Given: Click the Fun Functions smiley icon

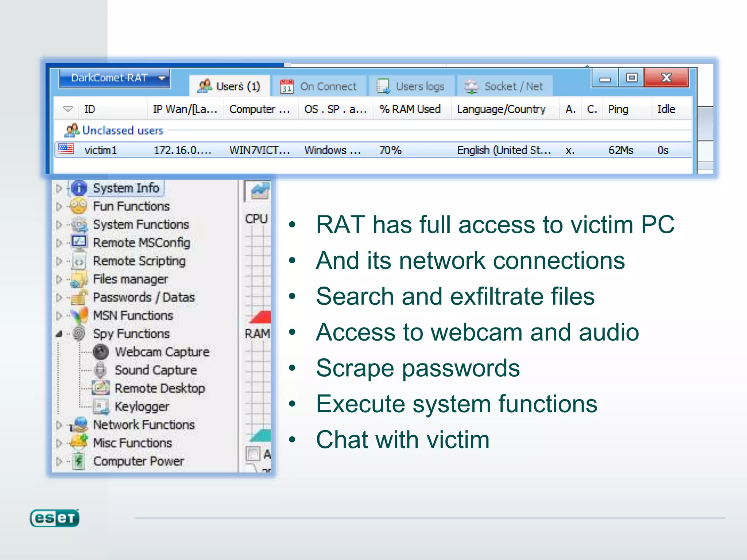Looking at the screenshot, I should point(79,206).
